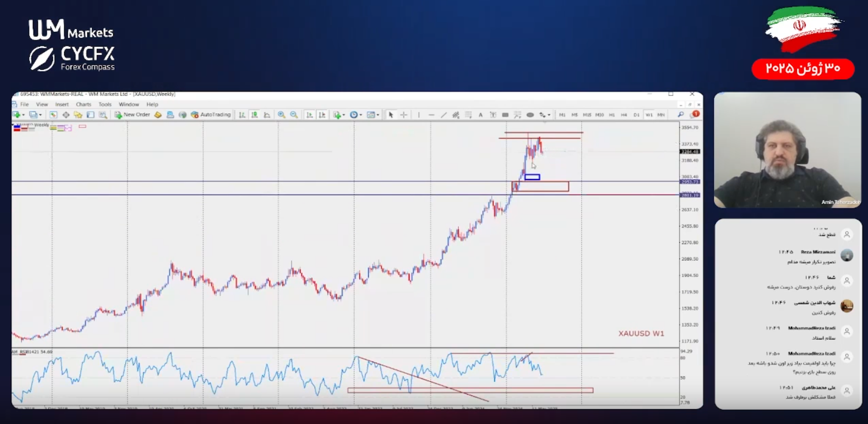Image resolution: width=868 pixels, height=424 pixels.
Task: Open the Charts menu
Action: [83, 104]
